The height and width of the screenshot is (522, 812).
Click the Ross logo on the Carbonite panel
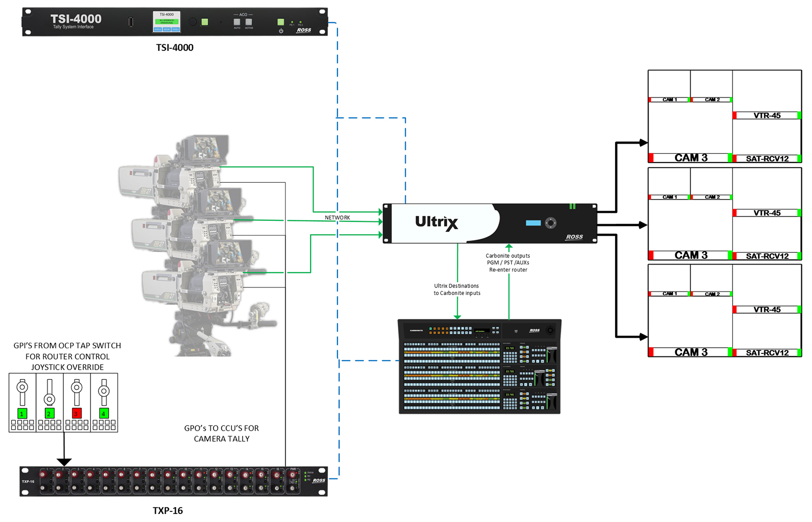[535, 331]
